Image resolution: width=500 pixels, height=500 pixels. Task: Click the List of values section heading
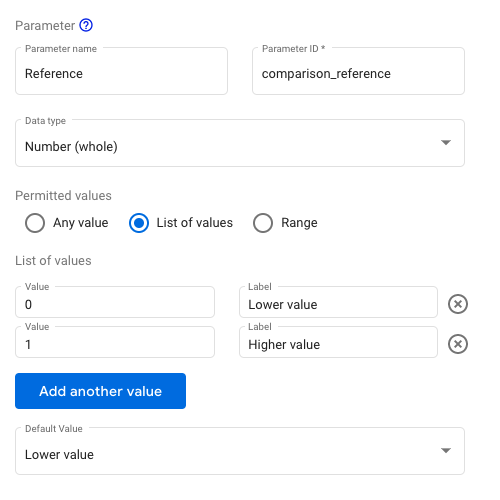53,261
